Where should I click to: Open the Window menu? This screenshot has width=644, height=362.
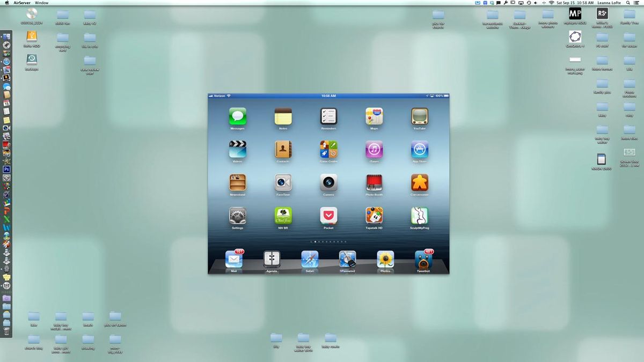tap(42, 3)
